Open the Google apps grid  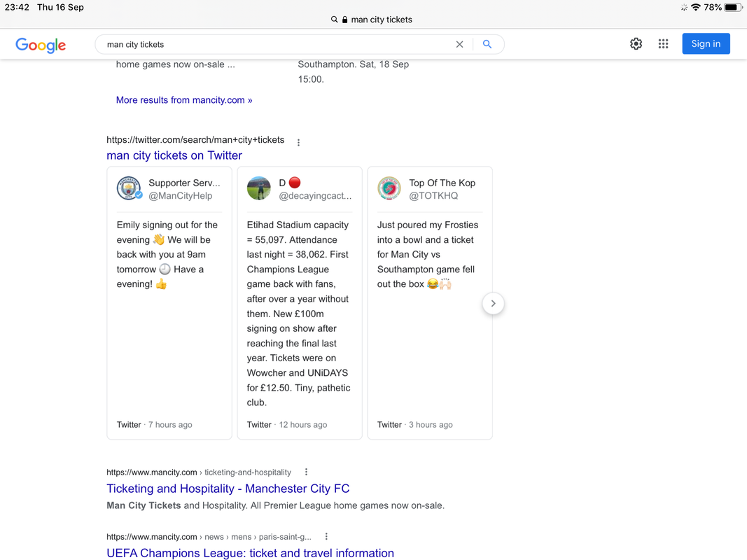pyautogui.click(x=663, y=44)
